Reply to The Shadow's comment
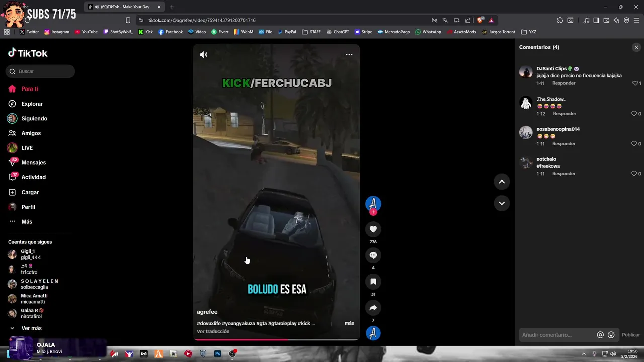Viewport: 644px width, 362px height. 565,114
